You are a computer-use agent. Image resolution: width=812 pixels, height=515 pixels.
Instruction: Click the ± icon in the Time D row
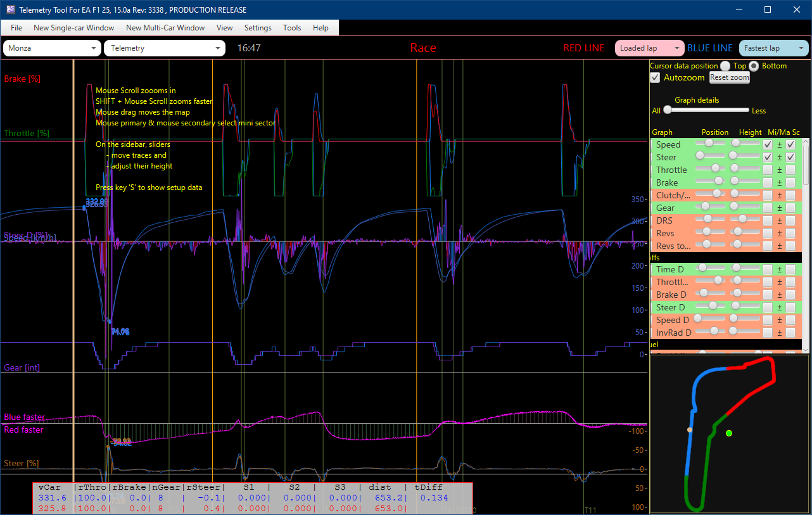780,269
